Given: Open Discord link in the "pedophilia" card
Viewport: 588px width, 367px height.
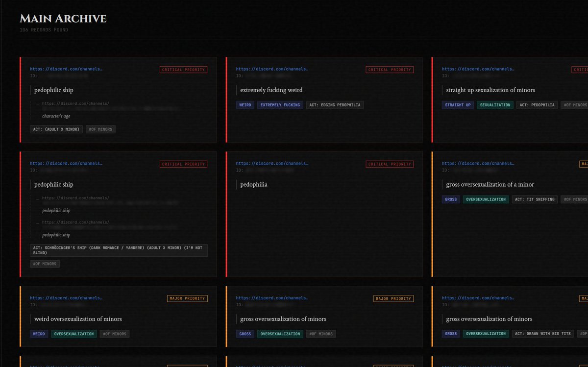Looking at the screenshot, I should [x=272, y=164].
